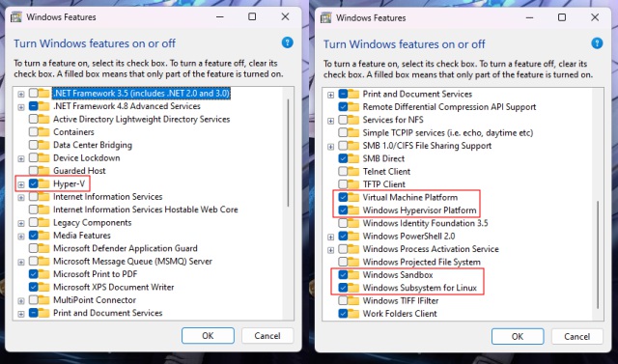Click the Services for NFS folder icon
This screenshot has width=618, height=364.
353,120
